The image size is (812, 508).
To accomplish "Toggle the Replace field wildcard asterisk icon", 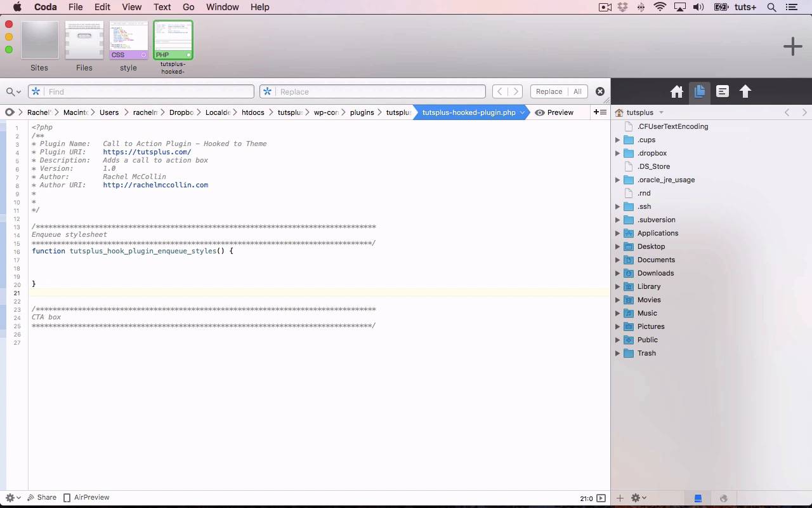I will point(268,91).
